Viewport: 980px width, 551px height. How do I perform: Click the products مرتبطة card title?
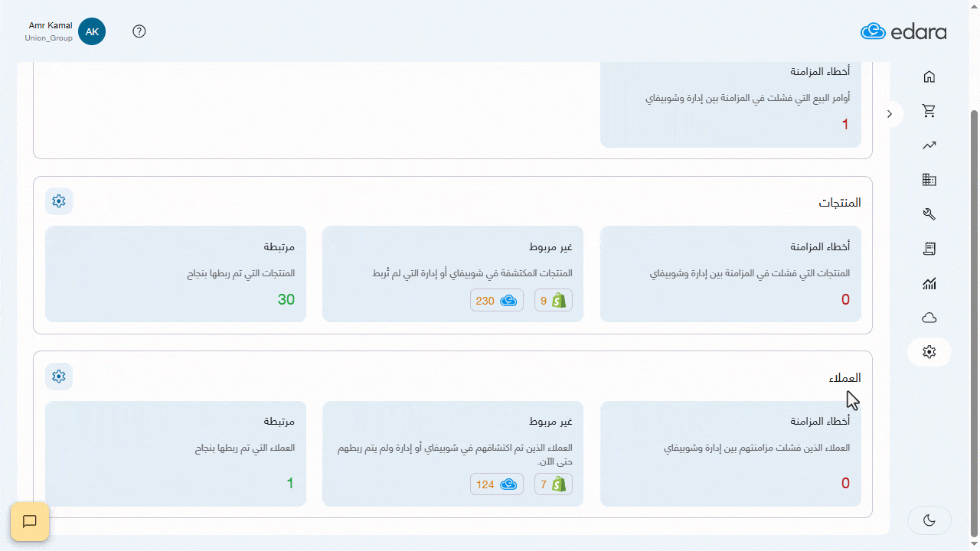point(279,248)
